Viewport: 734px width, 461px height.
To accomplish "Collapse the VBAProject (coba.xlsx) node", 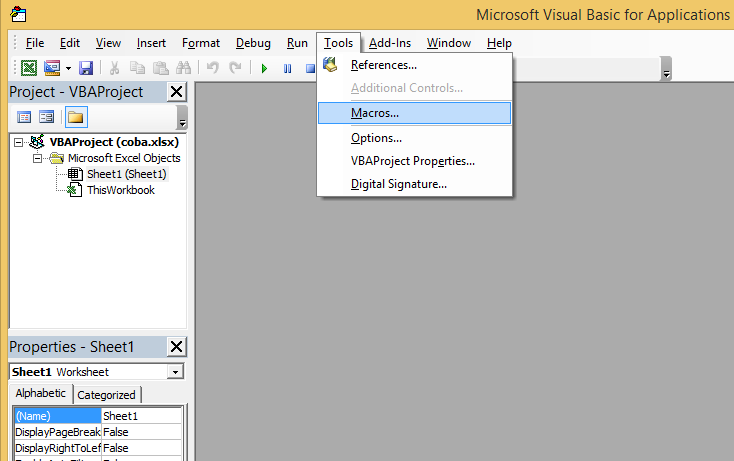I will coord(18,142).
